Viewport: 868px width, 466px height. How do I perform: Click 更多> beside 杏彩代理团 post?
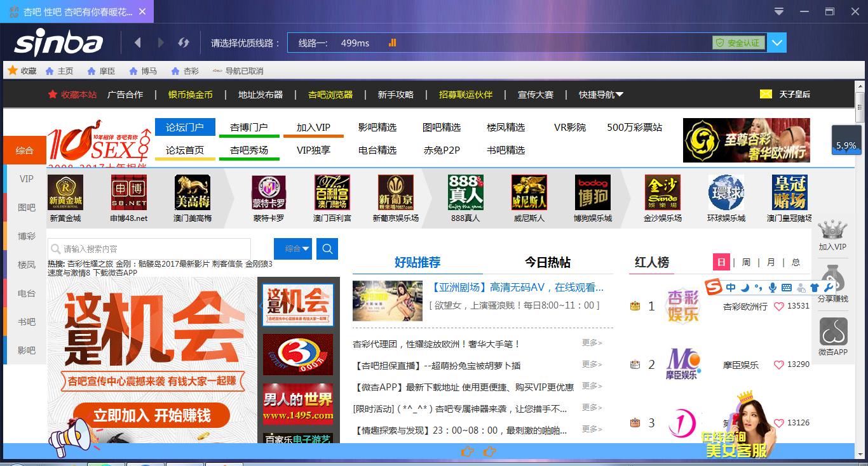coord(592,343)
